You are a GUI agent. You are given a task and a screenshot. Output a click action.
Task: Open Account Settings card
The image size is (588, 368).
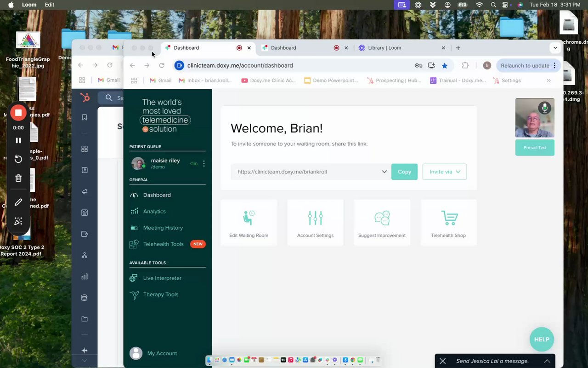click(x=315, y=222)
